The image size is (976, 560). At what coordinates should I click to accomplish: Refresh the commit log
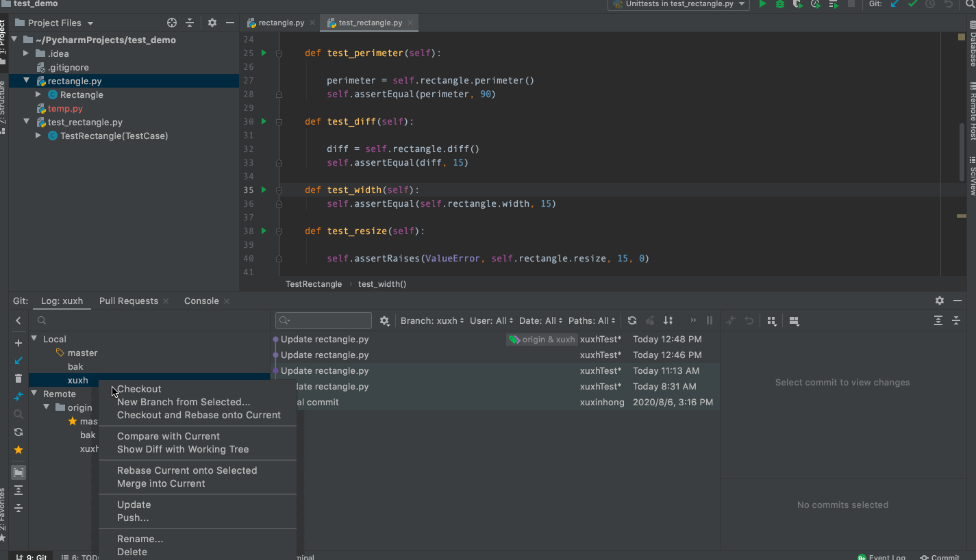[632, 320]
